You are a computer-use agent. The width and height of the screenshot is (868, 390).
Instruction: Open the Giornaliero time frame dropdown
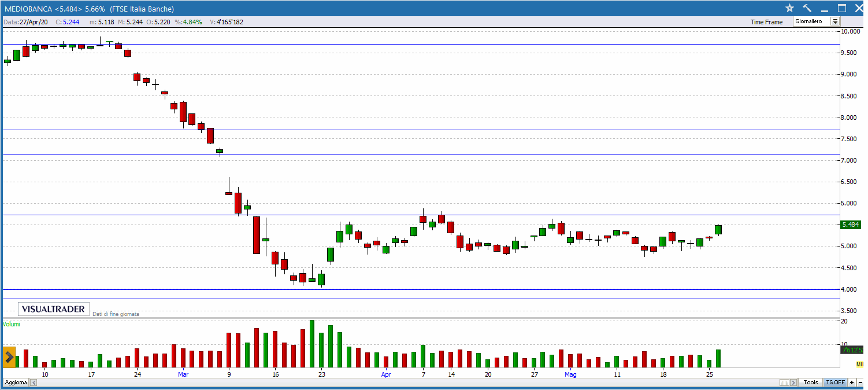tap(835, 21)
